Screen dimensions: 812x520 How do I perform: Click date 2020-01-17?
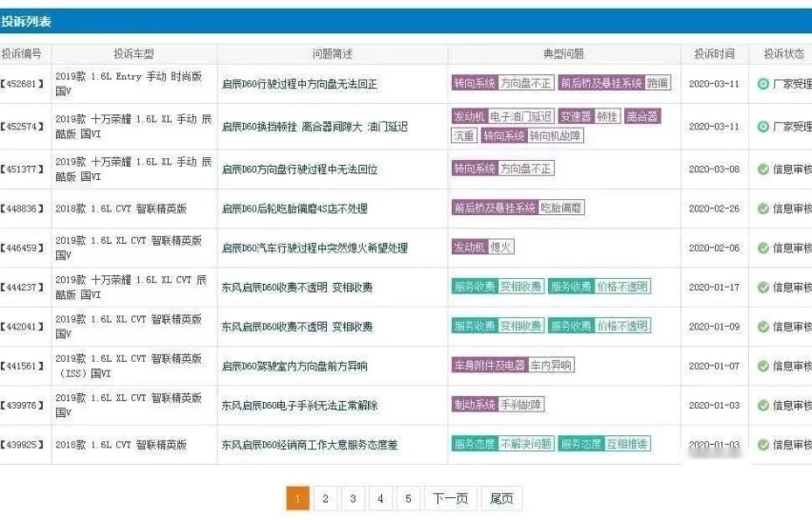(x=714, y=288)
